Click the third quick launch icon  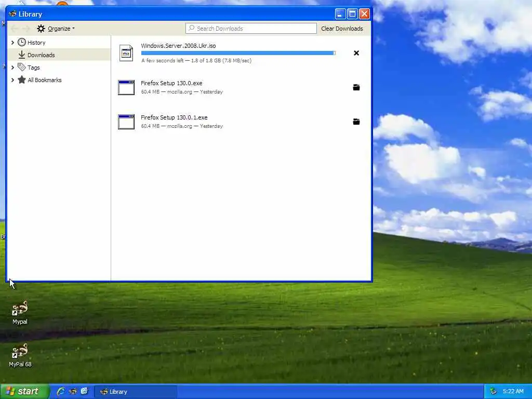[85, 391]
